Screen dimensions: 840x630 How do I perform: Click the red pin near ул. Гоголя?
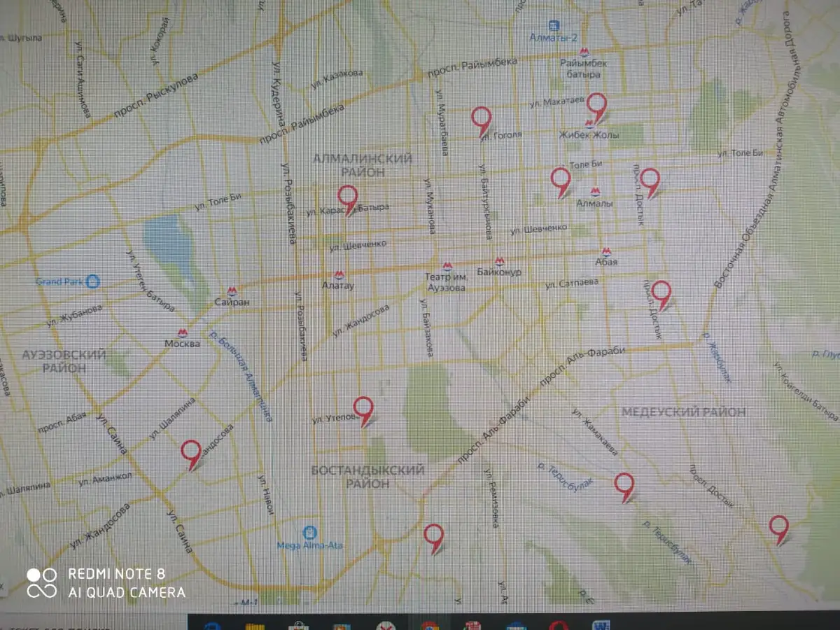(481, 118)
